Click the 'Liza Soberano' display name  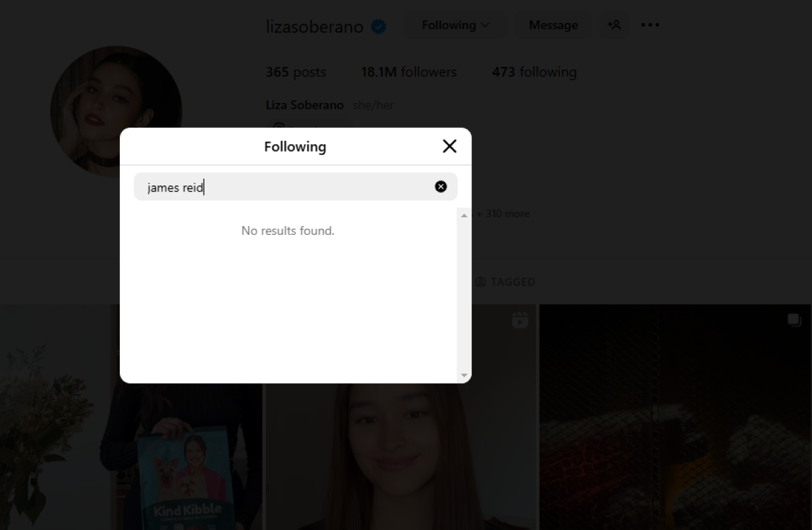click(x=304, y=106)
